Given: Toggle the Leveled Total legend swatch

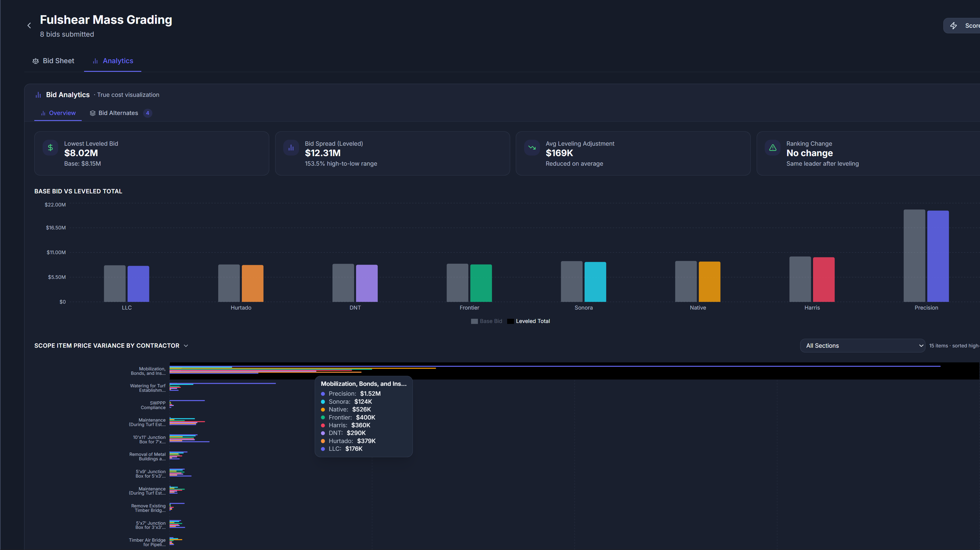Looking at the screenshot, I should [510, 321].
